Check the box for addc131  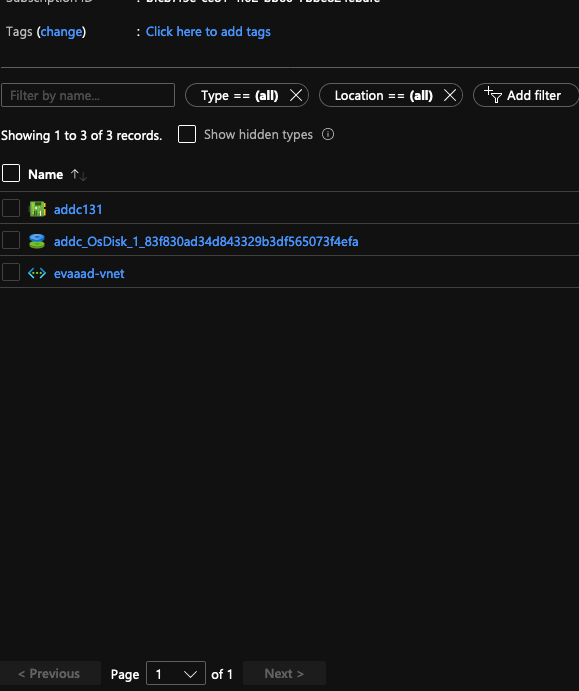[11, 208]
